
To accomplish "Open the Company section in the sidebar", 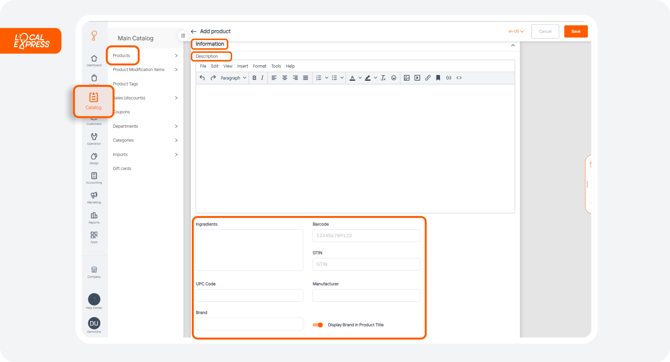I will [x=94, y=272].
